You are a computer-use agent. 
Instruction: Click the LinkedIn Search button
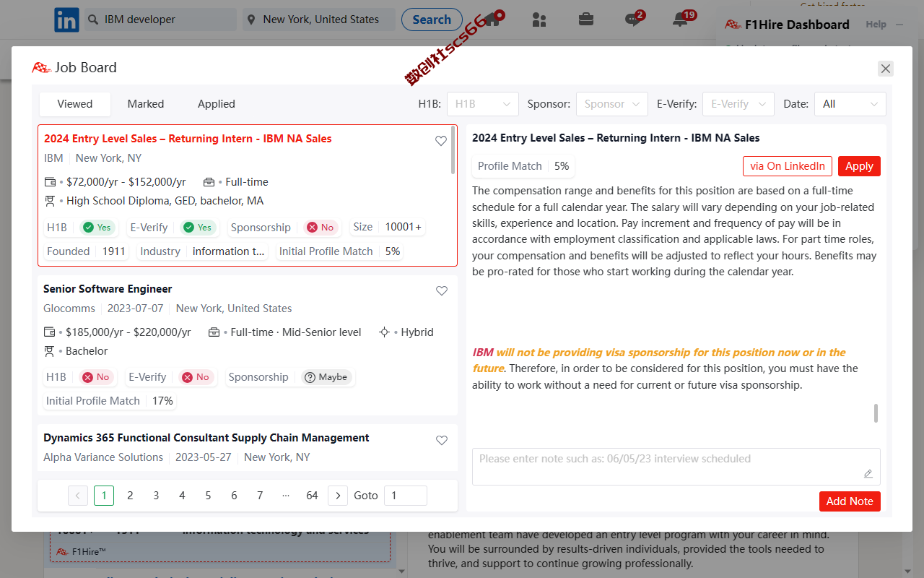(x=432, y=20)
